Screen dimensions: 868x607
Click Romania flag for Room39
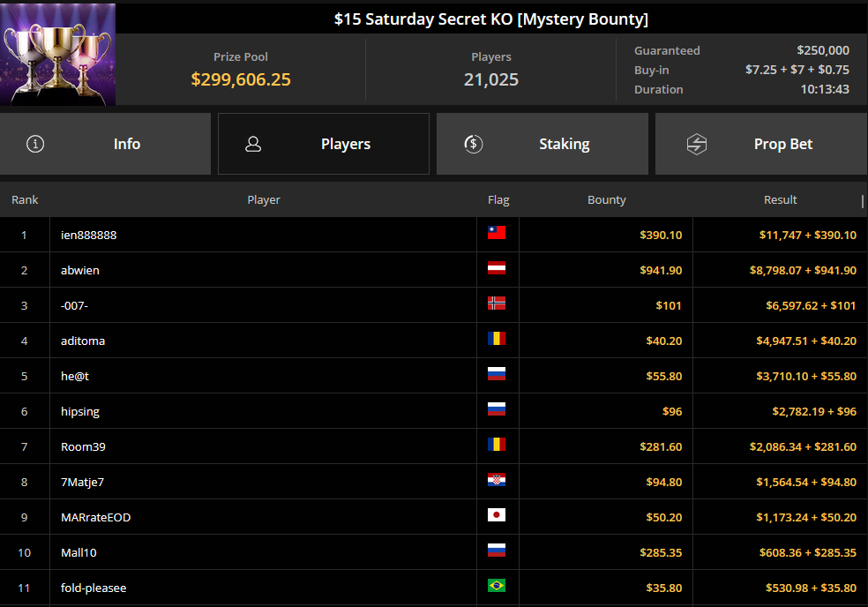click(x=497, y=444)
